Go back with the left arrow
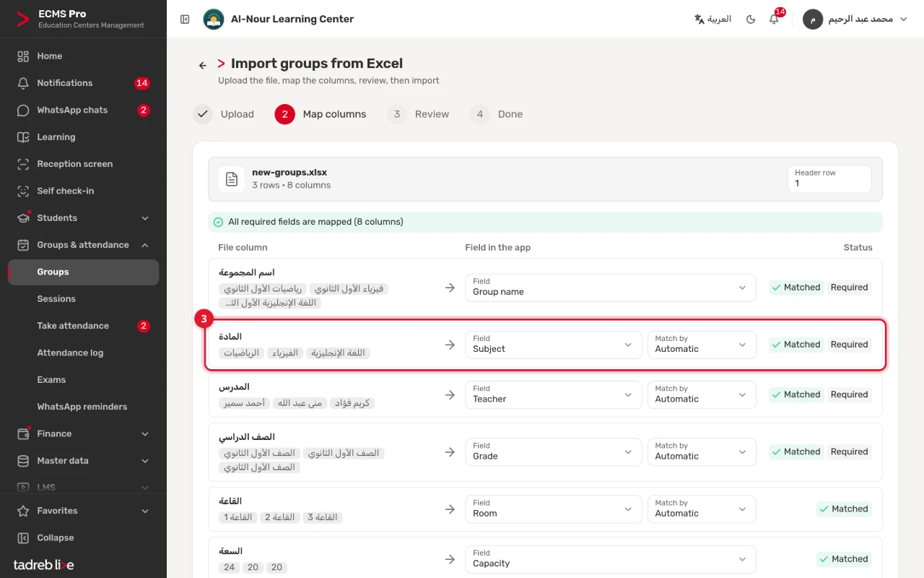 (x=203, y=65)
